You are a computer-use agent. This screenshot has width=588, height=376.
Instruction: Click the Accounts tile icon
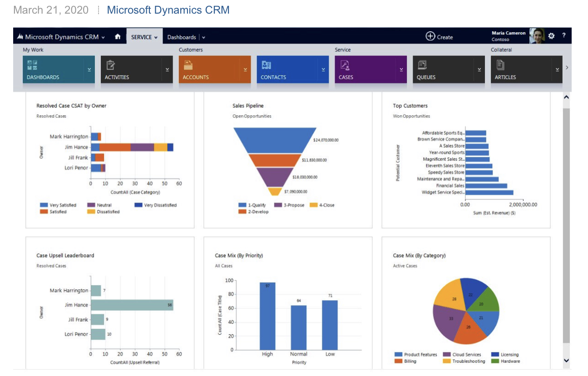(x=188, y=65)
